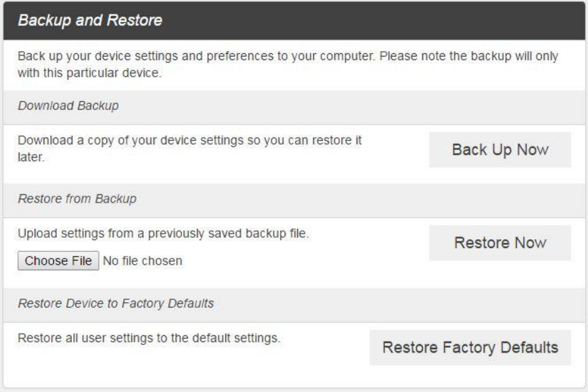Click the 'No file chosen' label
The height and width of the screenshot is (392, 588).
click(x=142, y=261)
